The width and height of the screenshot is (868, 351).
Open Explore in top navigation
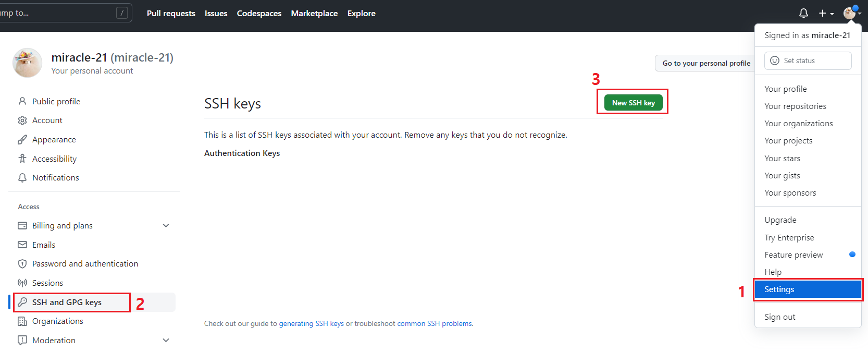click(362, 14)
